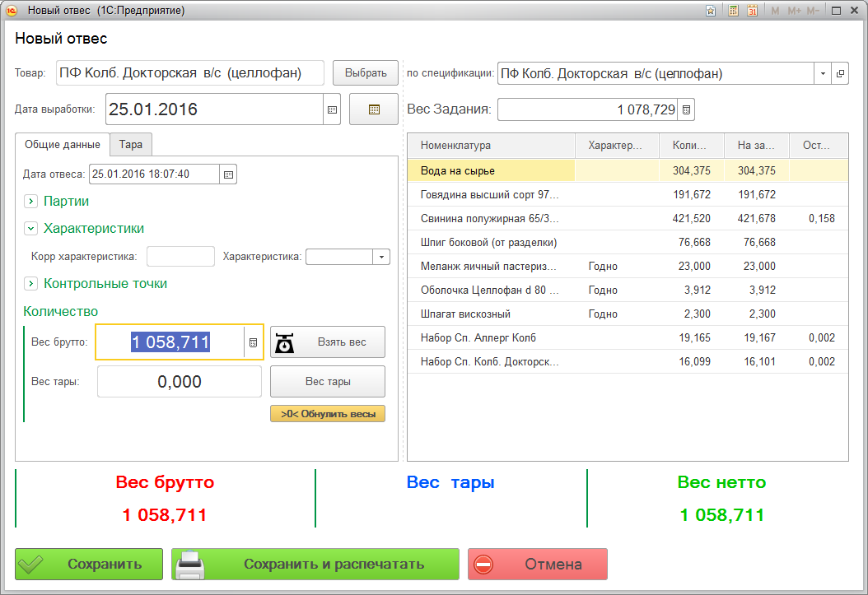Click the red Вес брутто total 1 058,711
This screenshot has height=595, width=868.
[165, 515]
